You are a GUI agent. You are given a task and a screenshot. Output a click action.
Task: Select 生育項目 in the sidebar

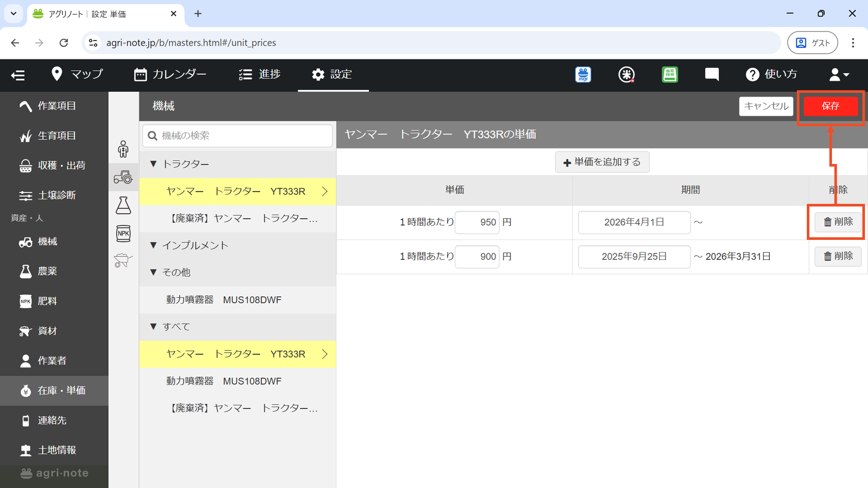pyautogui.click(x=54, y=136)
